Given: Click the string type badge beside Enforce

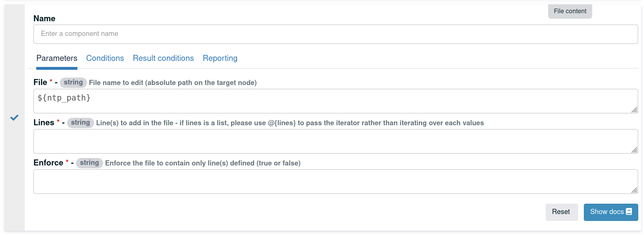Looking at the screenshot, I should click(x=89, y=163).
